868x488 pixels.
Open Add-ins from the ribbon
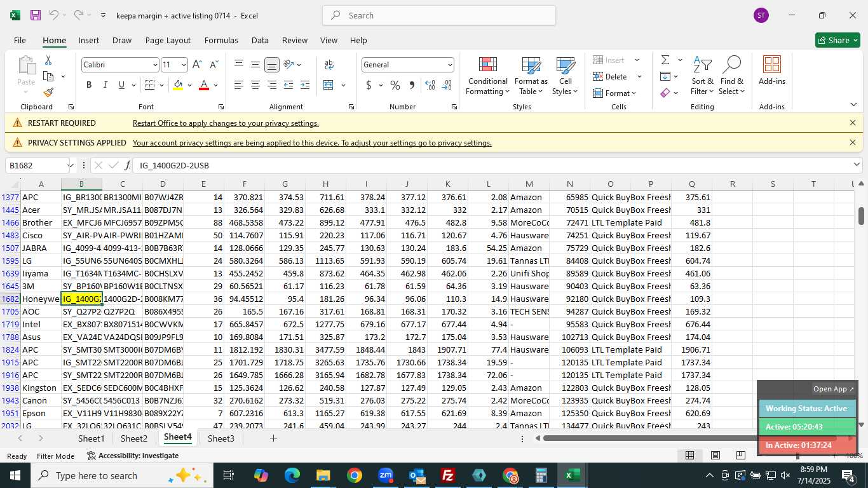(x=772, y=71)
